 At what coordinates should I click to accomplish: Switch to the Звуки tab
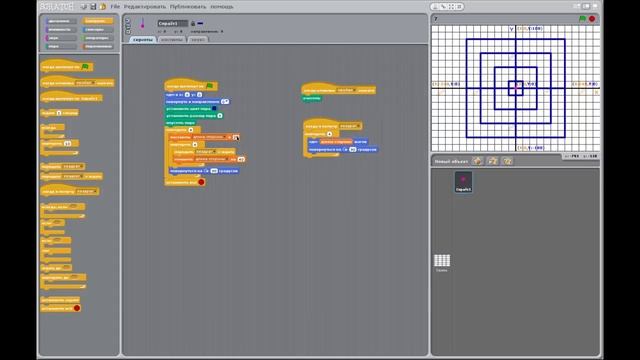tap(198, 40)
